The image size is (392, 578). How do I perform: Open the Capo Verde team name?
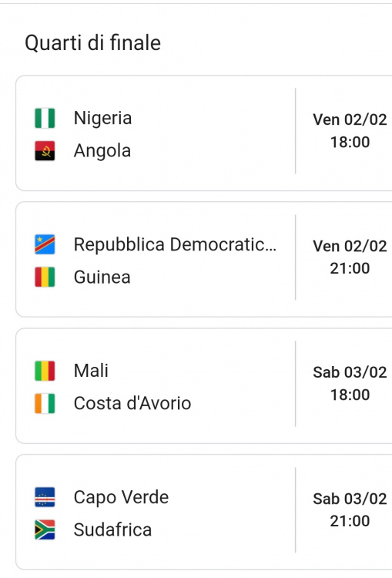(x=121, y=497)
